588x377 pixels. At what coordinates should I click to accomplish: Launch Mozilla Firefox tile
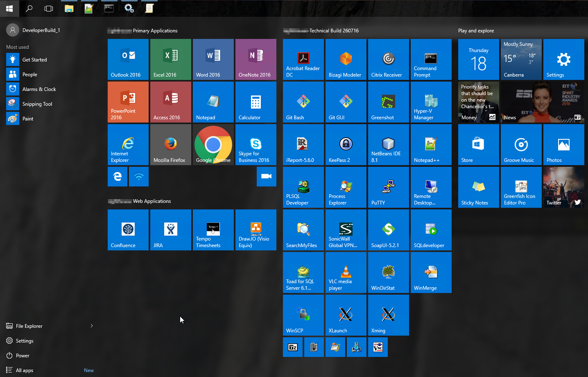171,145
